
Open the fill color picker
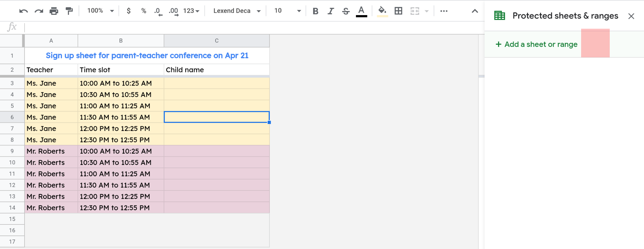click(382, 11)
